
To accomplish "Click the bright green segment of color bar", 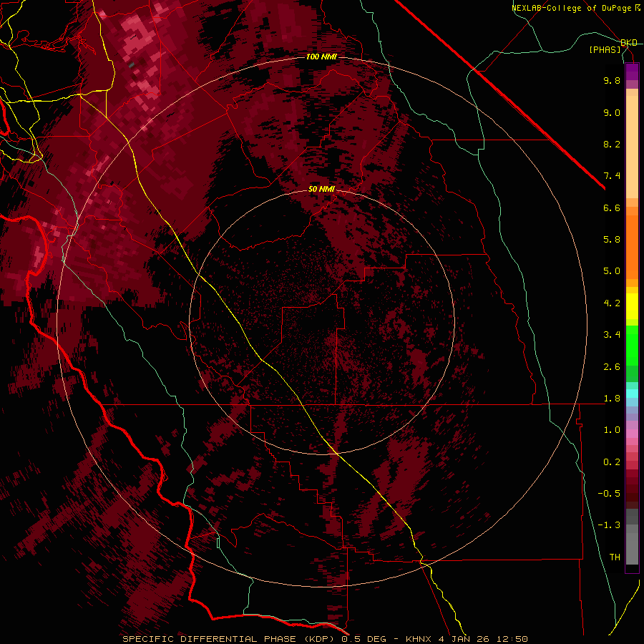I will pyautogui.click(x=632, y=345).
